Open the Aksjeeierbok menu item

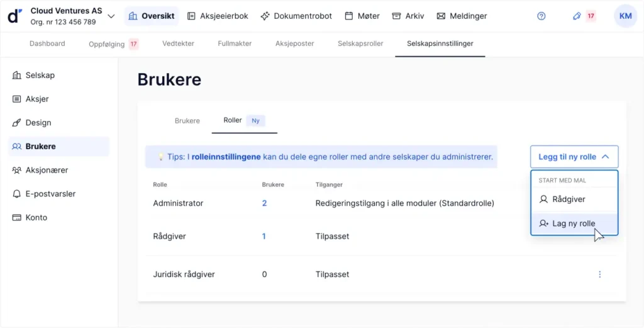coord(219,16)
